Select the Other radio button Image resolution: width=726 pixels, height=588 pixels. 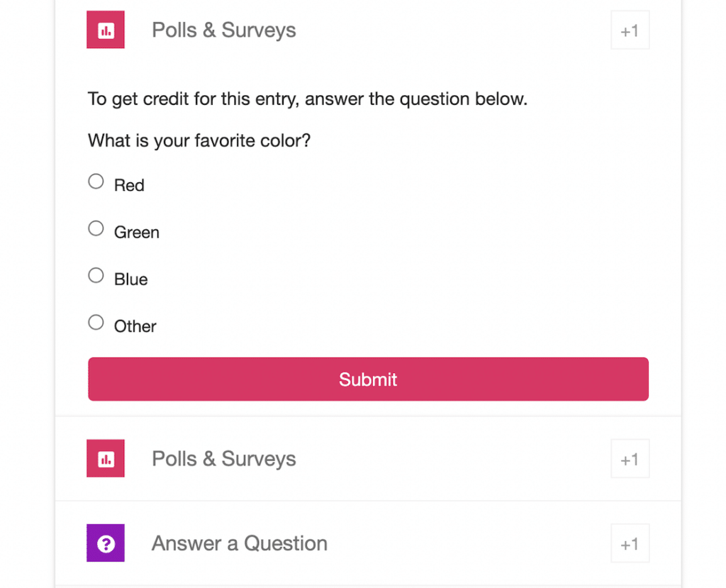click(96, 321)
